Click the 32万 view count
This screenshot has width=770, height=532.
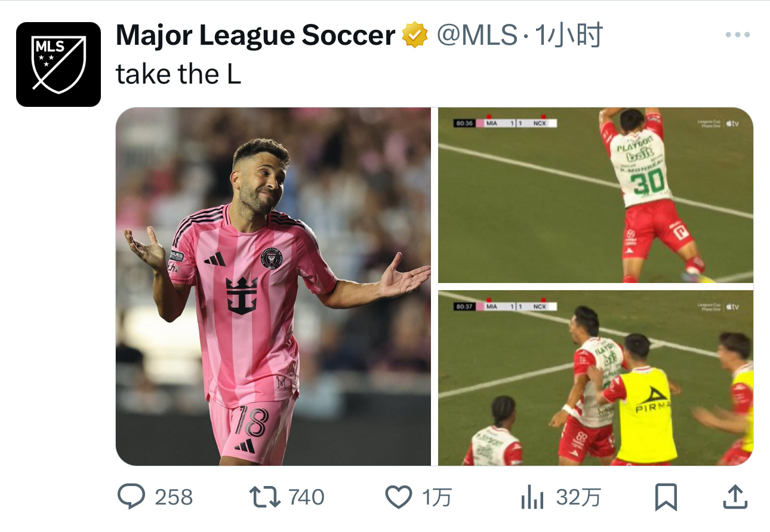[578, 497]
